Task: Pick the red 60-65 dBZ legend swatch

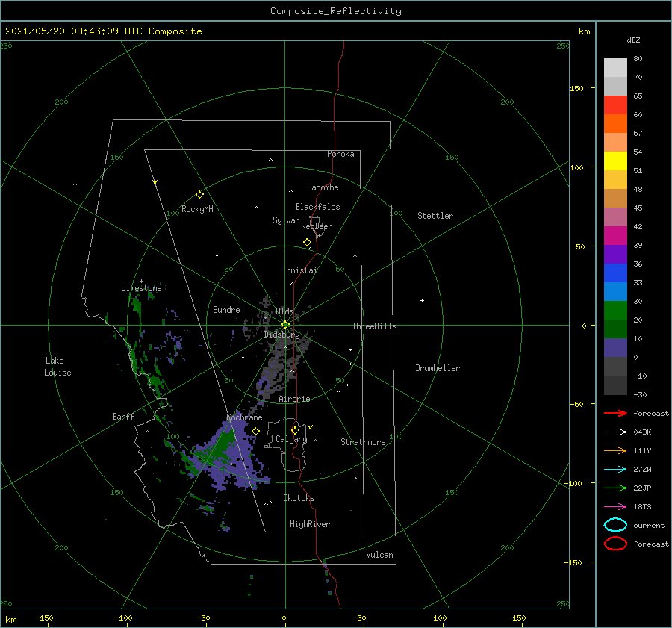Action: (615, 105)
